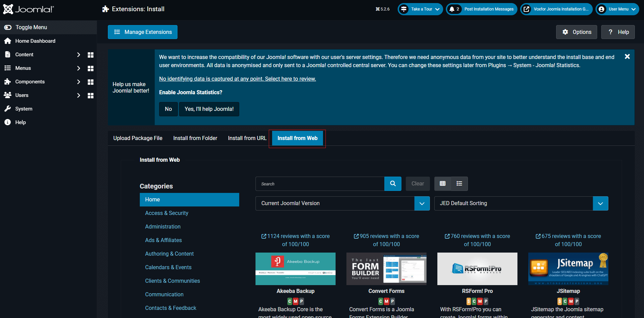This screenshot has width=644, height=318.
Task: Open the identifying data review link
Action: (x=237, y=79)
